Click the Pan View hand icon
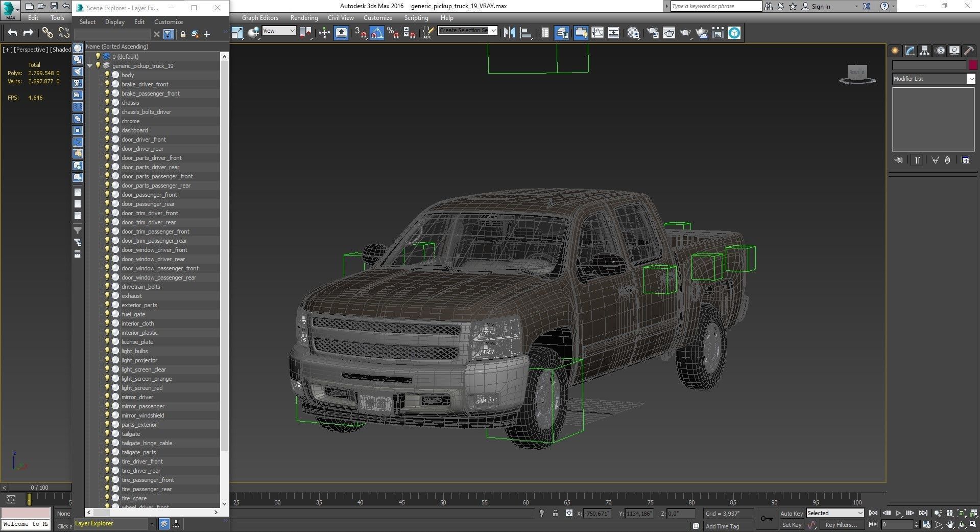The image size is (980, 532). click(x=950, y=525)
